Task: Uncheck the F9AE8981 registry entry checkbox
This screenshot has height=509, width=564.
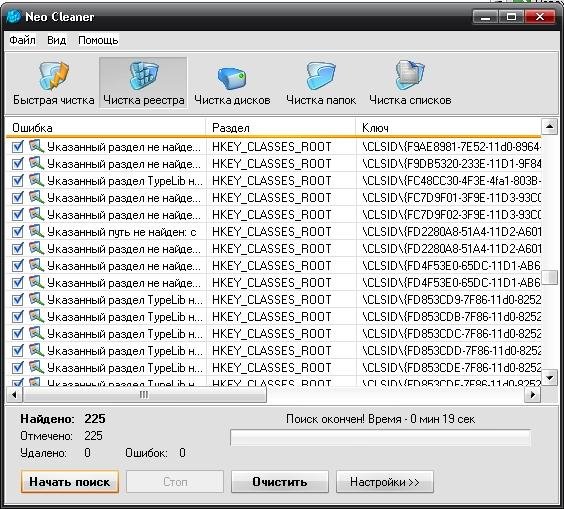Action: (18, 147)
